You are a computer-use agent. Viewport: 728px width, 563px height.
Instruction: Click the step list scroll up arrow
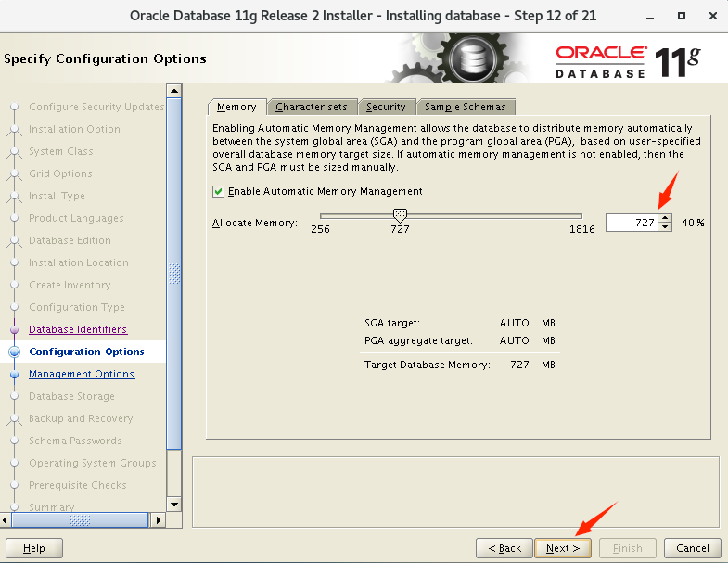click(174, 91)
